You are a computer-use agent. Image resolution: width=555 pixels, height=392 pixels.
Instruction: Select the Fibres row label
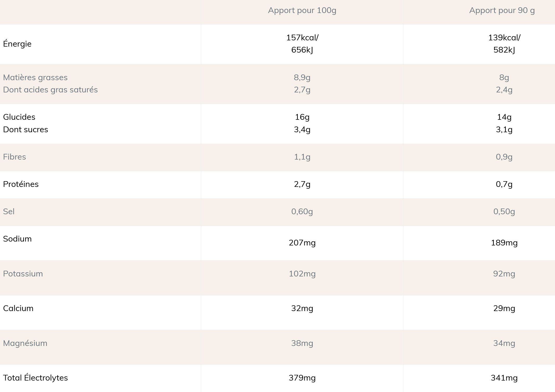coord(15,157)
